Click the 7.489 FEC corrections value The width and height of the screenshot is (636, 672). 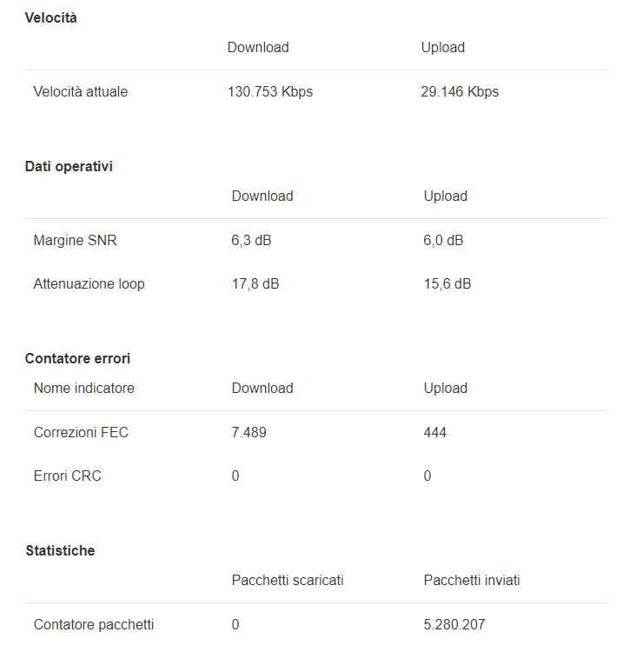[248, 432]
